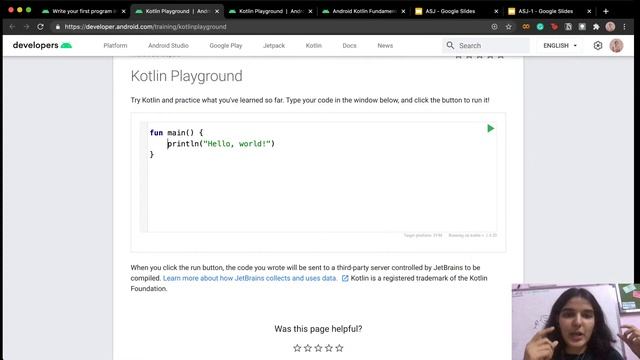Click the green Grammarly extension icon
640x360 pixels.
(x=540, y=27)
